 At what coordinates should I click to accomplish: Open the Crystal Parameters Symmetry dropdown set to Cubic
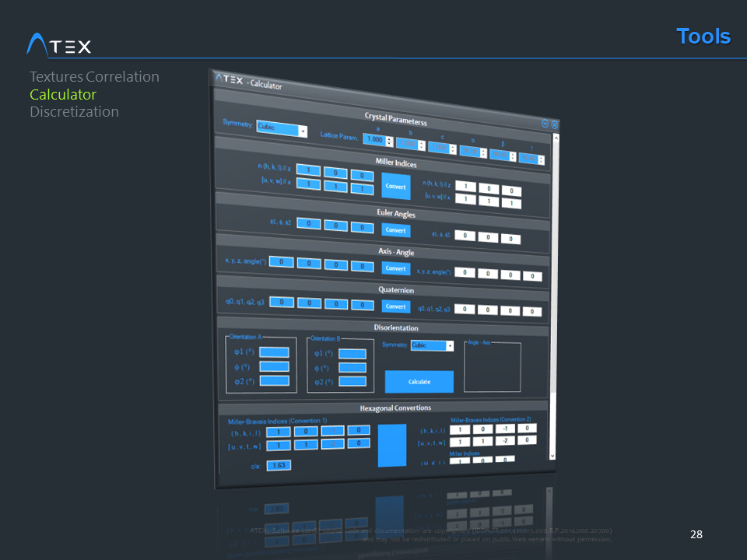(282, 128)
